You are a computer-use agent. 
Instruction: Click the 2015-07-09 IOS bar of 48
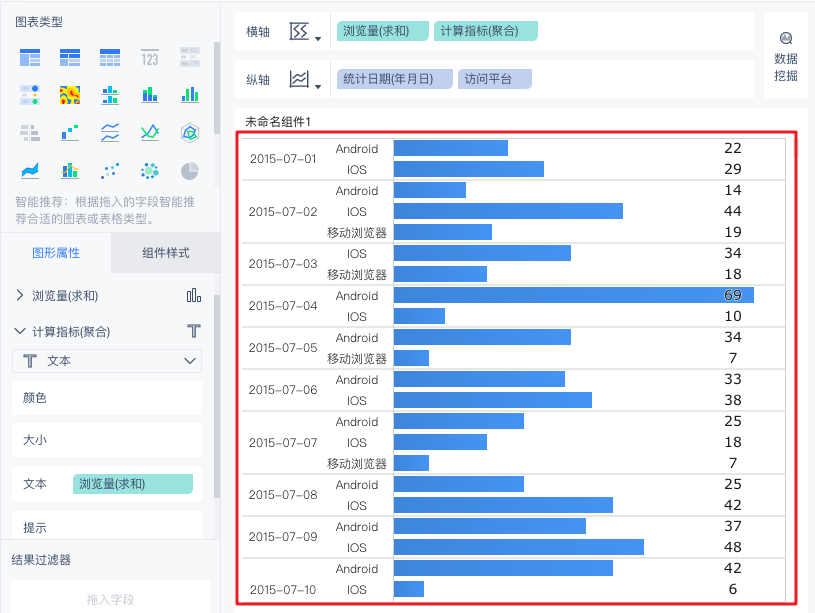pos(519,547)
